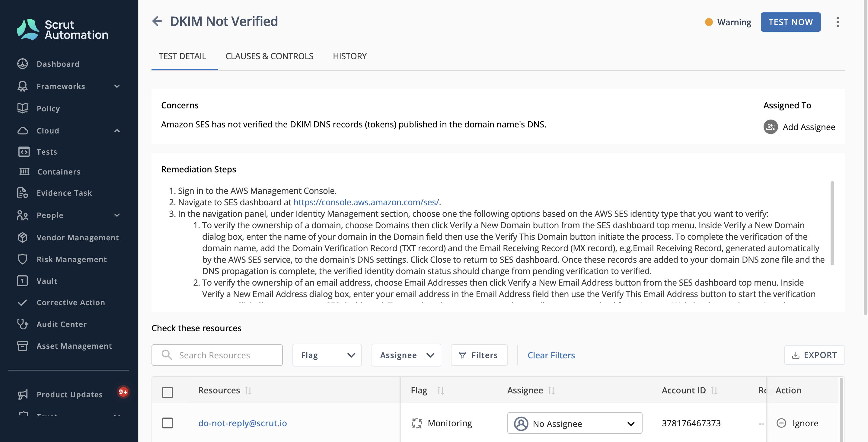Click the Scrut Automation logo
The width and height of the screenshot is (868, 442).
tap(63, 29)
